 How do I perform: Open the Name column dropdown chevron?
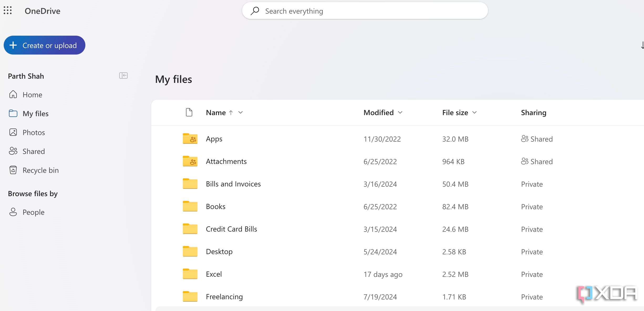point(240,112)
